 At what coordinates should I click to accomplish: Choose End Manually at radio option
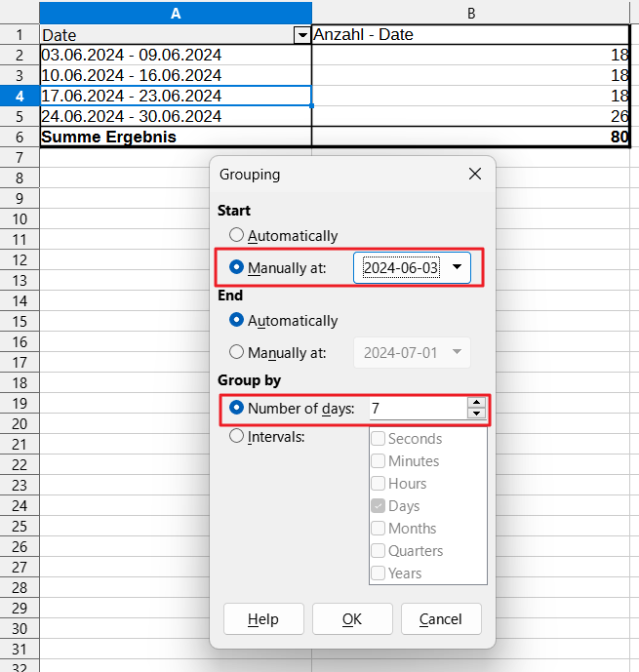[236, 352]
